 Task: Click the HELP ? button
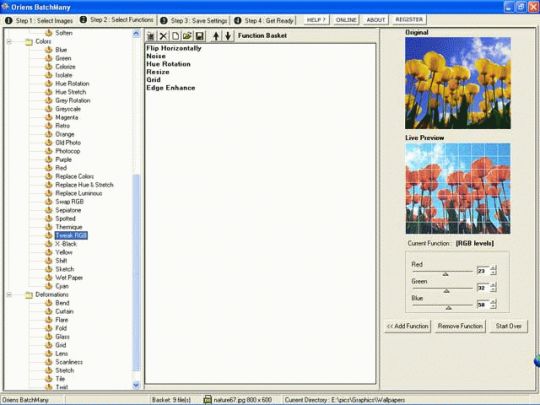tap(316, 20)
